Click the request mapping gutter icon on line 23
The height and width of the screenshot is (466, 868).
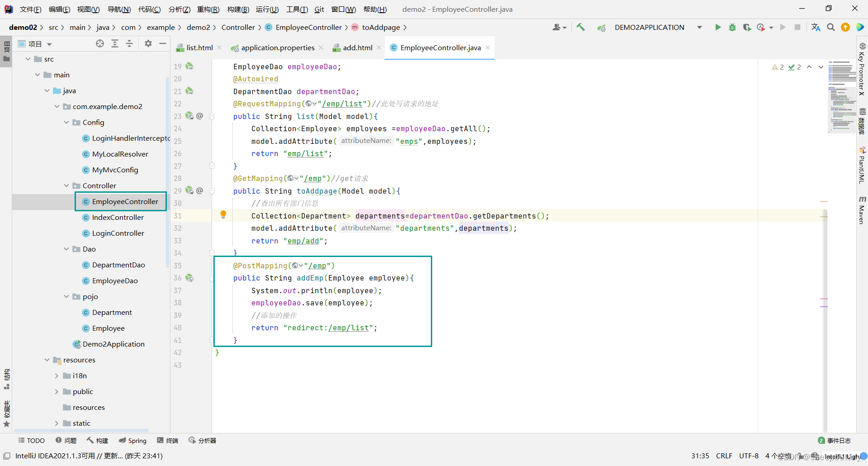(190, 116)
